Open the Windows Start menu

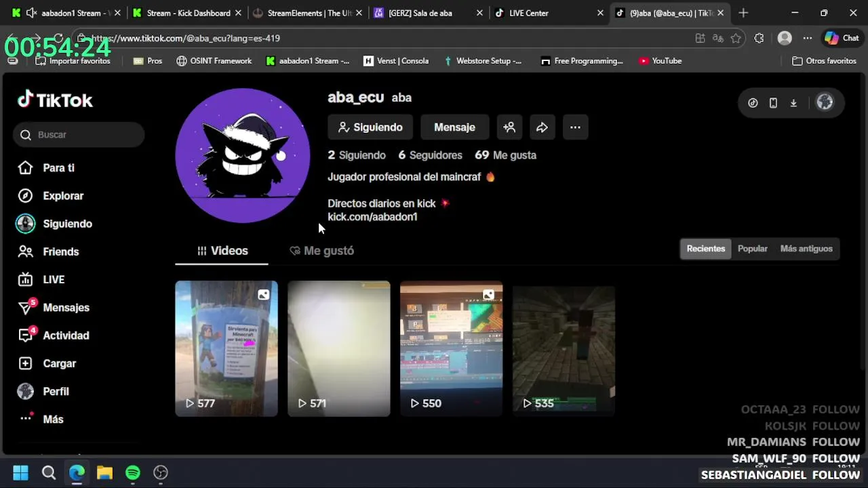click(x=20, y=472)
